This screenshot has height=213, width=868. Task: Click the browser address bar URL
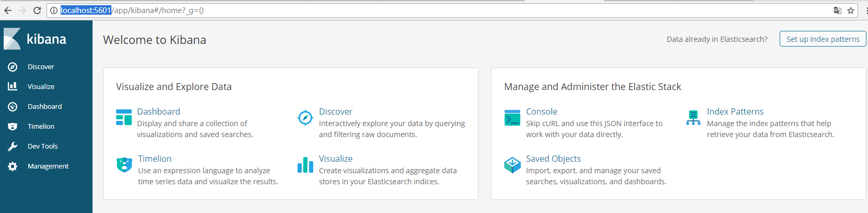click(132, 10)
